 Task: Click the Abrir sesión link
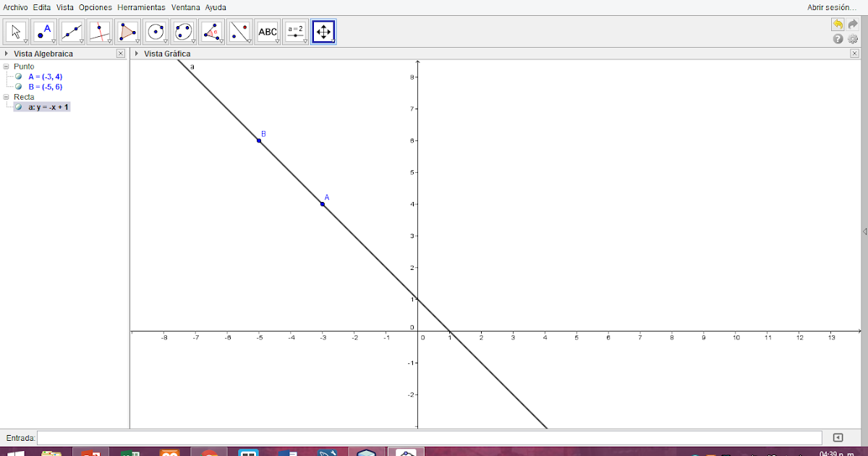click(x=830, y=7)
